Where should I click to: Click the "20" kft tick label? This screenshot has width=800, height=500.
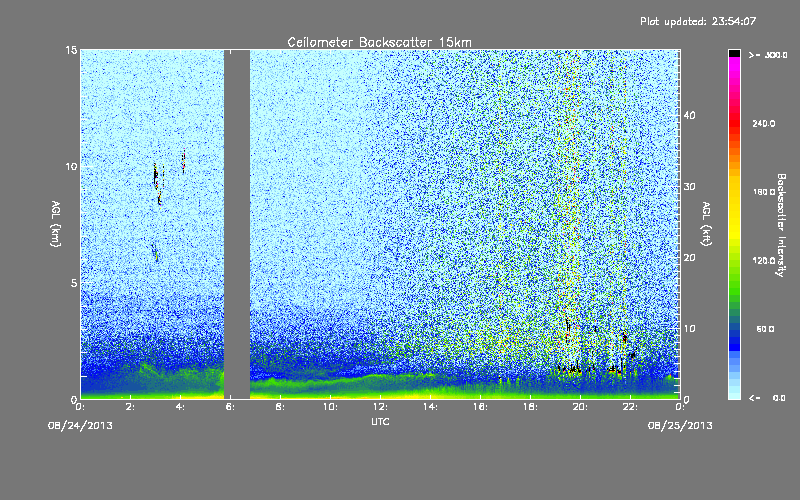689,258
